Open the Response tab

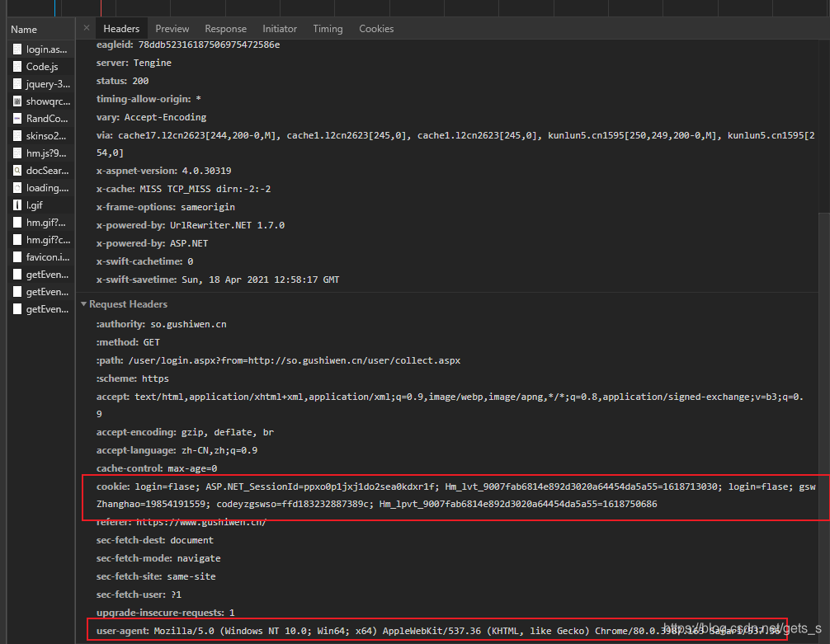[x=225, y=29]
